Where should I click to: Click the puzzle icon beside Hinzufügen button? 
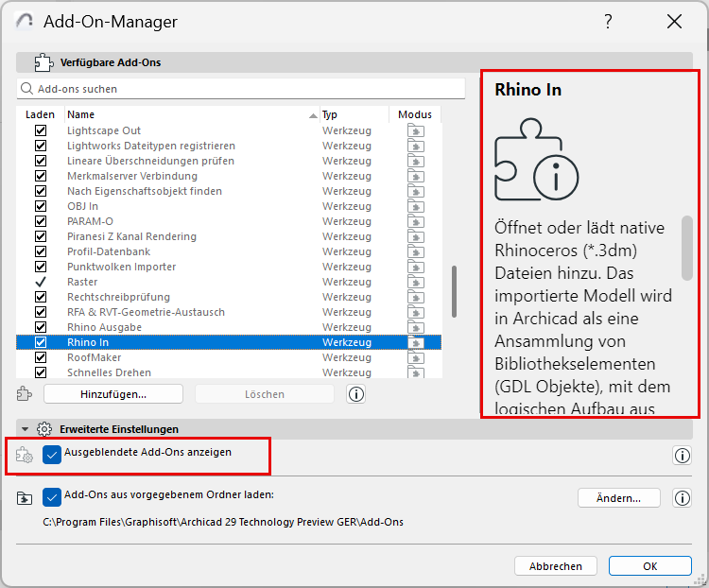(x=24, y=394)
